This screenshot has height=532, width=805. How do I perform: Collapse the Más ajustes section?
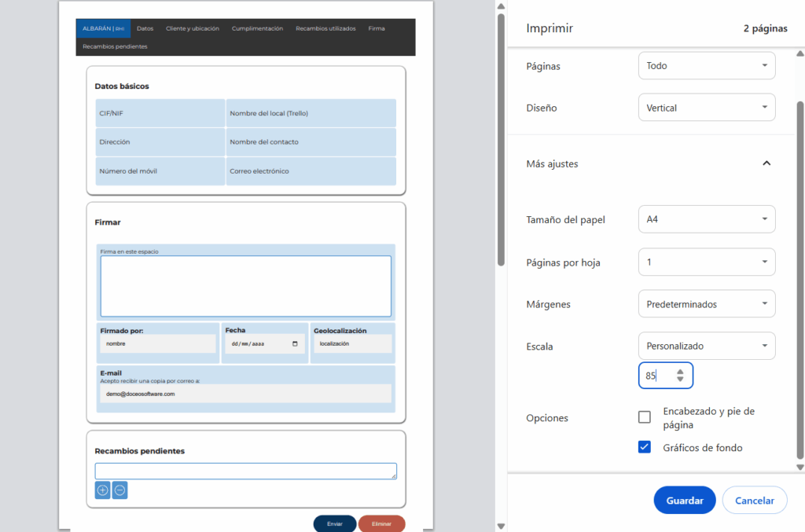tap(766, 163)
